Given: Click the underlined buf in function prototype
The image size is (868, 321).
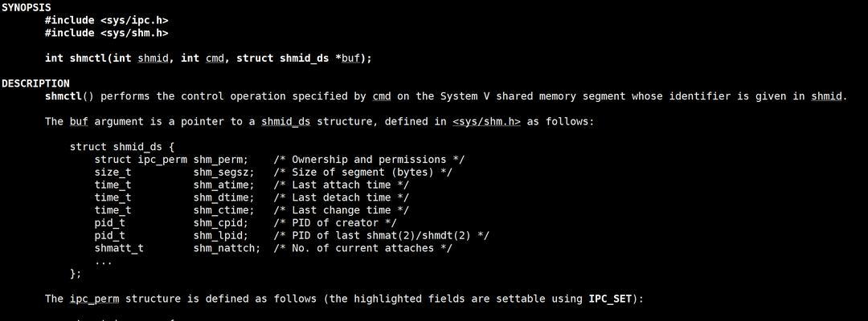Looking at the screenshot, I should [x=350, y=58].
